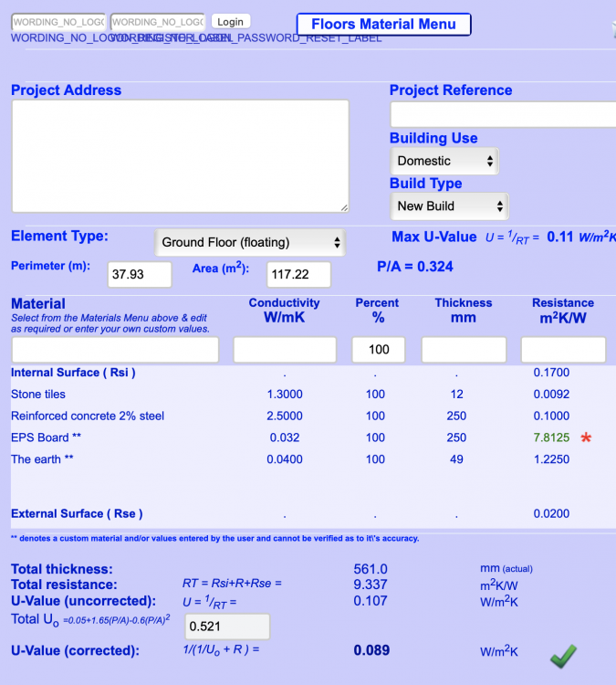Open the Build Type dropdown showing New Build
616x685 pixels.
[x=449, y=206]
